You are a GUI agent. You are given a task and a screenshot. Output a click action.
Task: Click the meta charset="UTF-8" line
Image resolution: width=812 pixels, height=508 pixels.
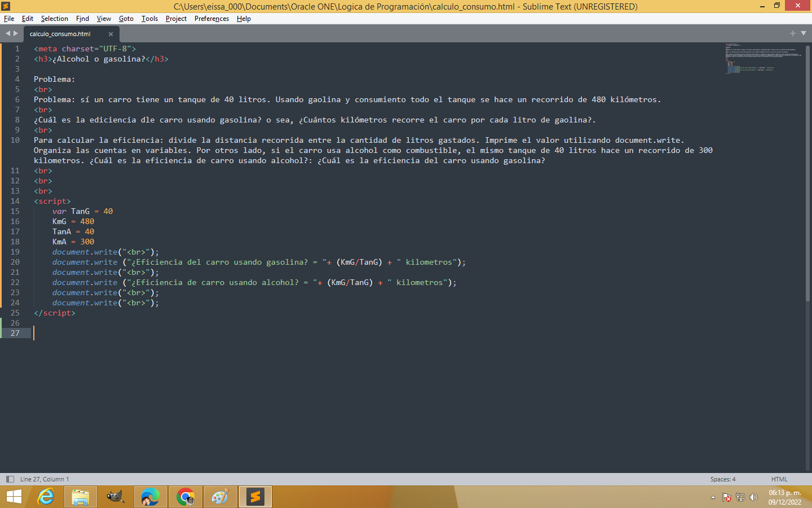click(x=85, y=49)
